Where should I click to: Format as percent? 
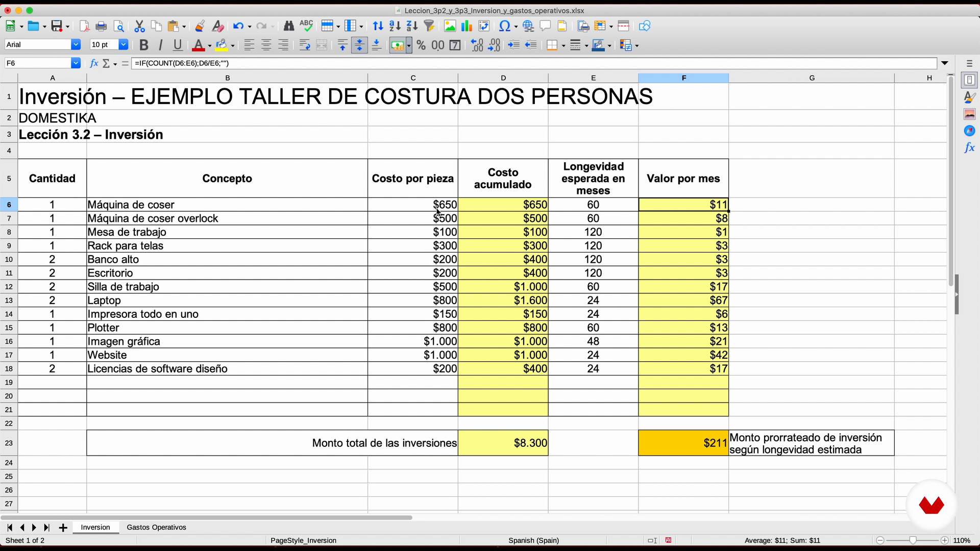pos(421,45)
